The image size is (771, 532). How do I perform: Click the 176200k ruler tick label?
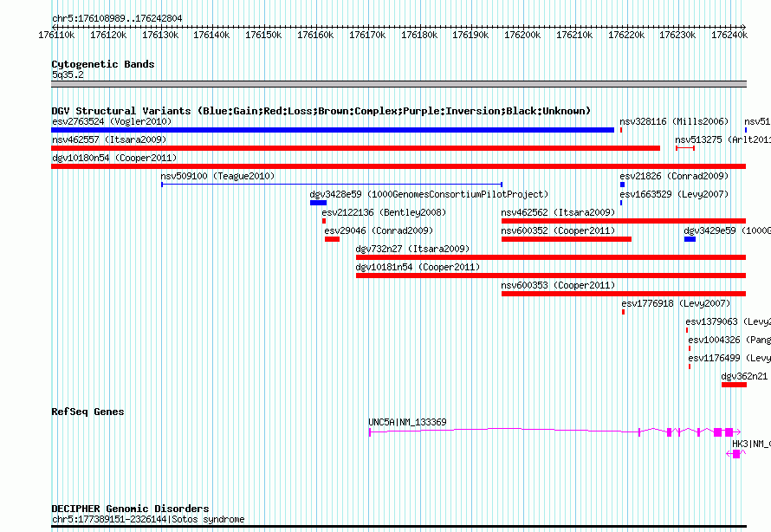pyautogui.click(x=522, y=36)
